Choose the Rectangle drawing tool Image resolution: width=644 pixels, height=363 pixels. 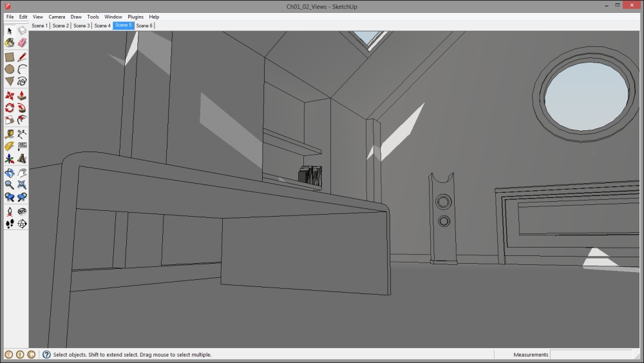coord(10,57)
